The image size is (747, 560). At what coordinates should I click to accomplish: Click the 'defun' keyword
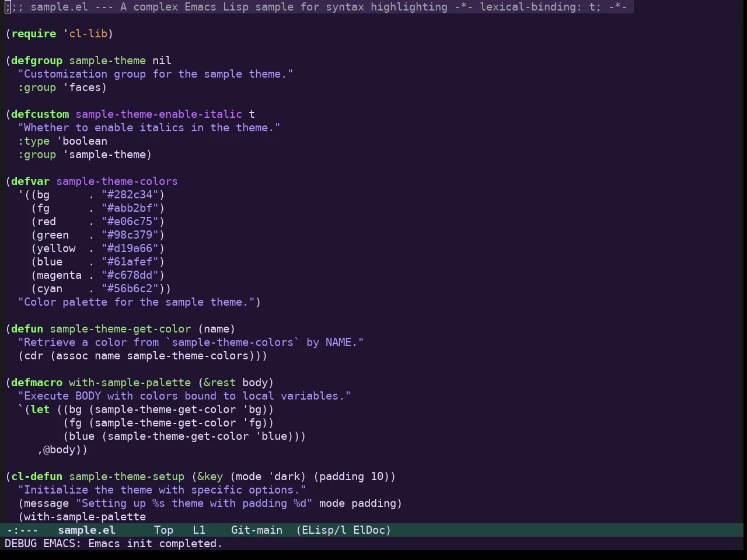click(27, 328)
